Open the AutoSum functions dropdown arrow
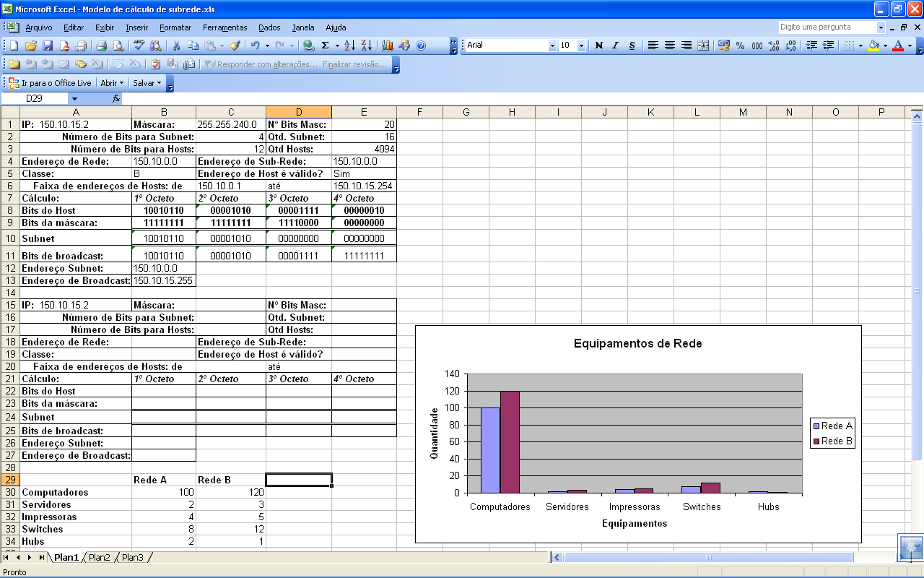The image size is (924, 578). tap(337, 46)
